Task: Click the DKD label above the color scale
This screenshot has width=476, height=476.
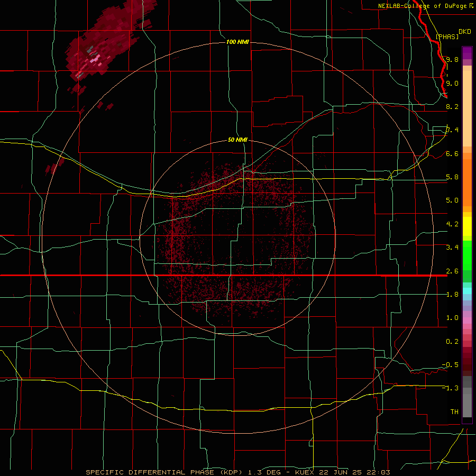Action: click(464, 32)
